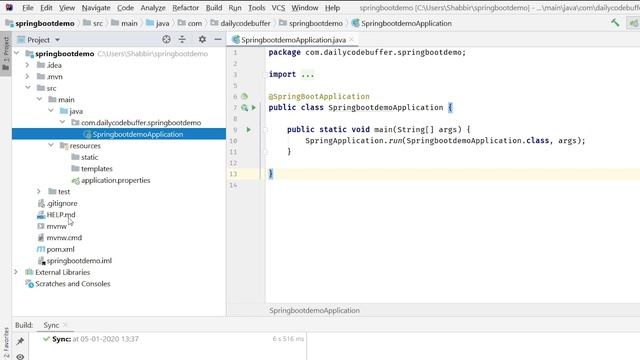Click the java breadcrumb in navigation bar
The image size is (640, 360).
158,23
